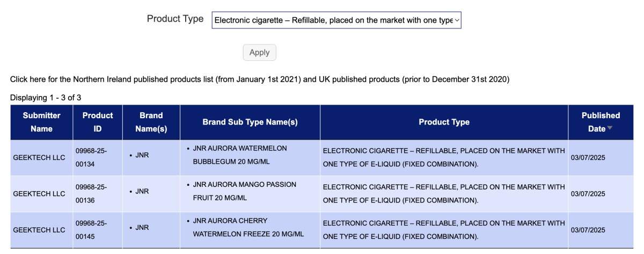Click the Displaying 1 - 3 of 3 text
The image size is (644, 254).
(46, 98)
